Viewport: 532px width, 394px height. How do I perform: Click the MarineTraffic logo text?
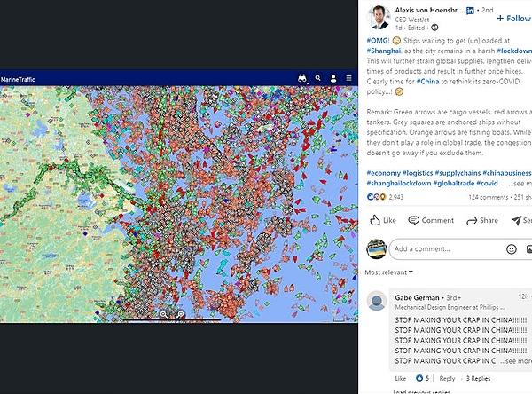18,80
